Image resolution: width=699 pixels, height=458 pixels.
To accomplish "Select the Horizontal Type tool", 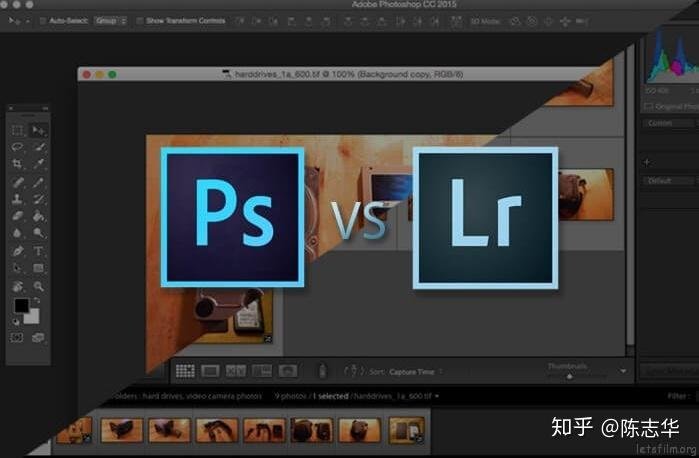I will click(x=38, y=251).
